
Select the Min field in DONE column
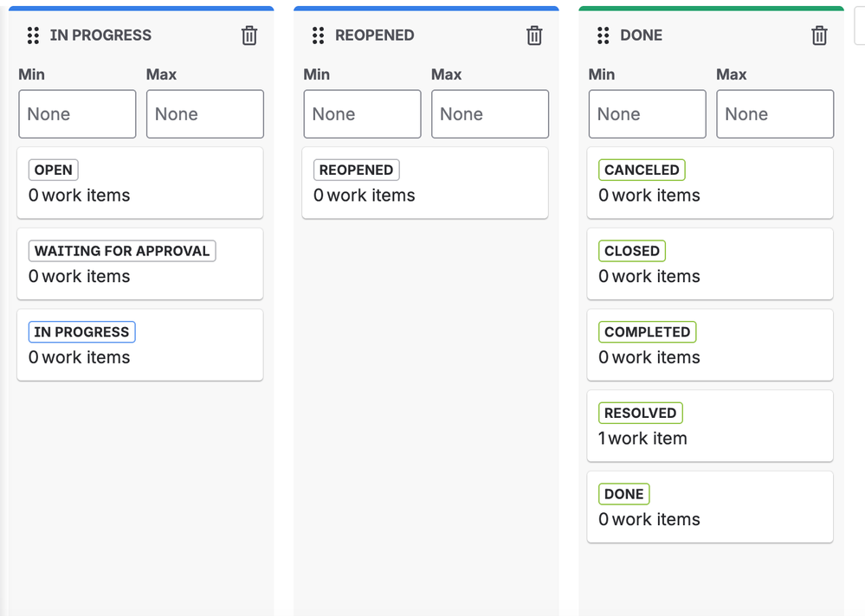(x=647, y=114)
